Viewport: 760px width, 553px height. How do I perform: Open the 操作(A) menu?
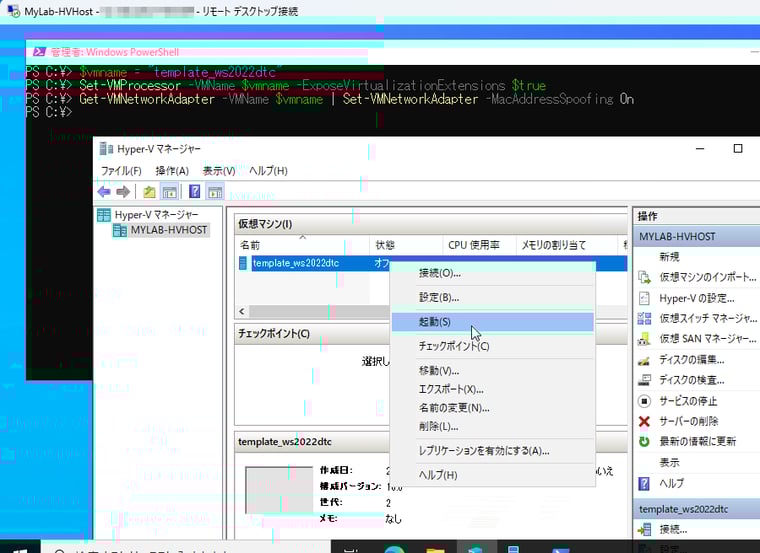coord(172,171)
